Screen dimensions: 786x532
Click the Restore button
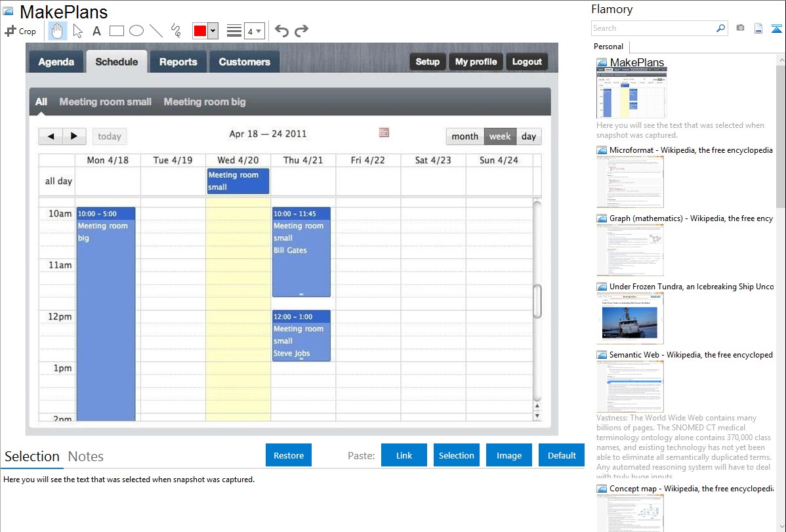(289, 455)
